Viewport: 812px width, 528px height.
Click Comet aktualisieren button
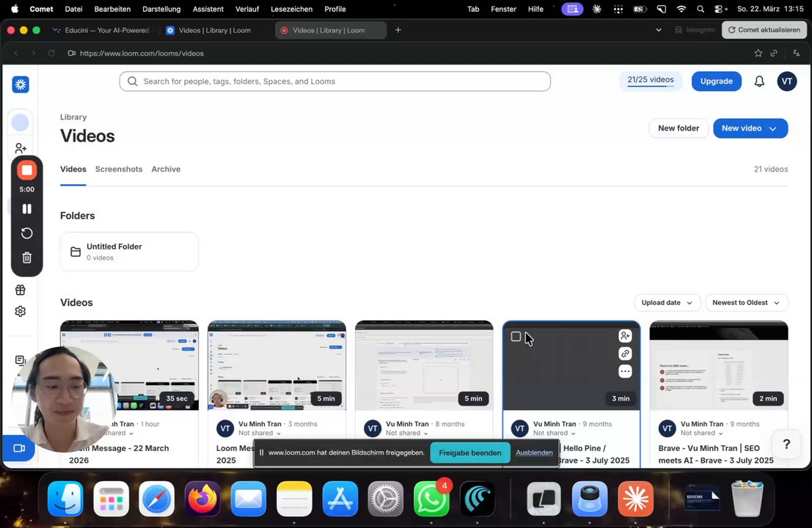point(764,30)
